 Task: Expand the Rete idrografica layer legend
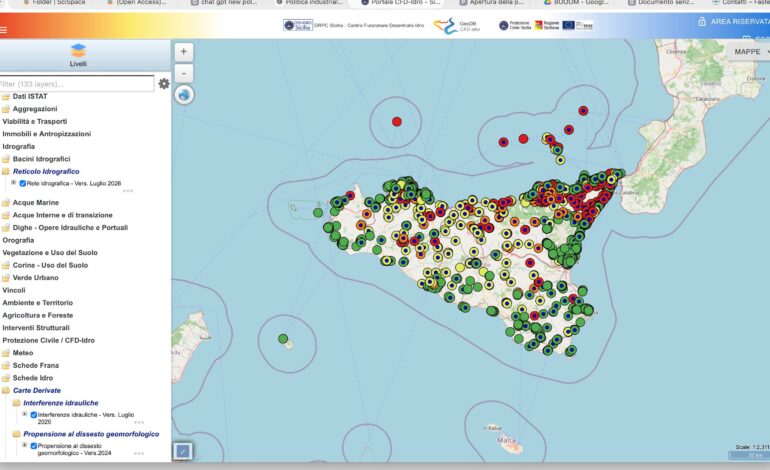(x=14, y=183)
